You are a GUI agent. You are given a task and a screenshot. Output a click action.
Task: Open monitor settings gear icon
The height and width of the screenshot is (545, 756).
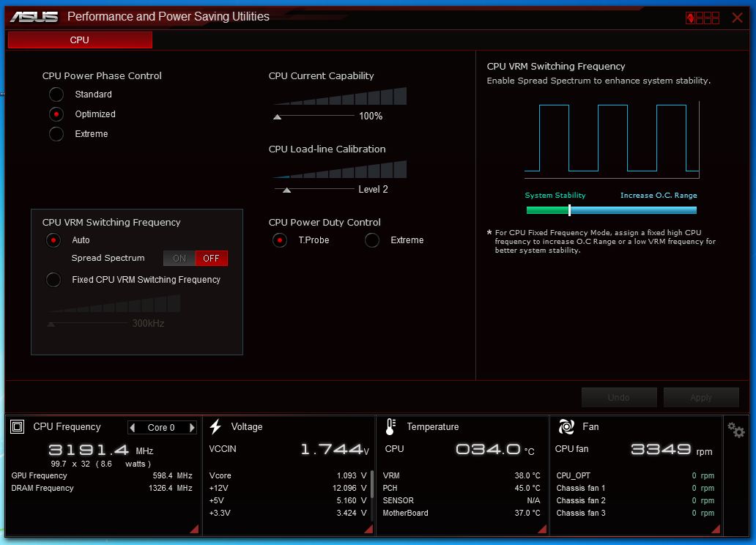(x=736, y=430)
